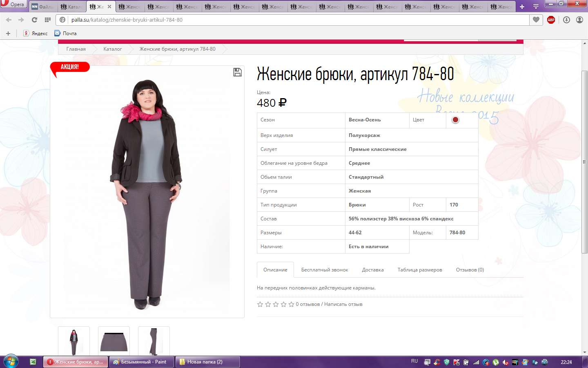
Task: Select the skirt waistband thumbnail image
Action: click(114, 341)
